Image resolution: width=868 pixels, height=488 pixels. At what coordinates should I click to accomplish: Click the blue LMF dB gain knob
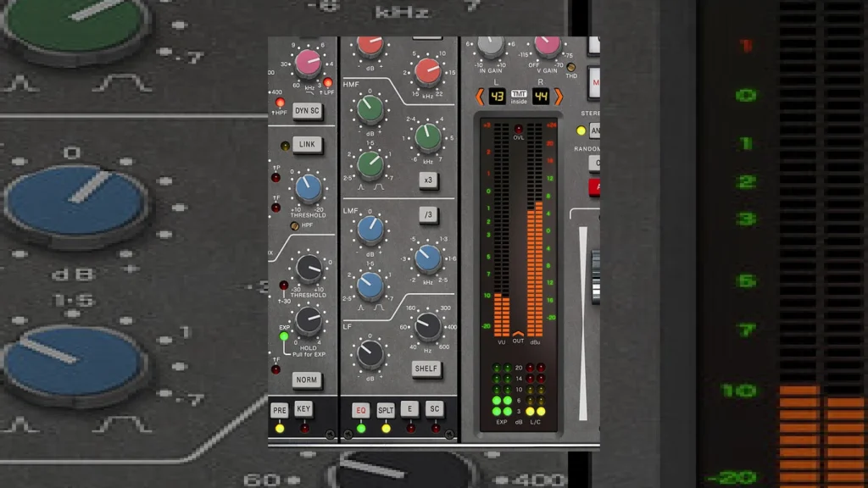click(x=370, y=230)
